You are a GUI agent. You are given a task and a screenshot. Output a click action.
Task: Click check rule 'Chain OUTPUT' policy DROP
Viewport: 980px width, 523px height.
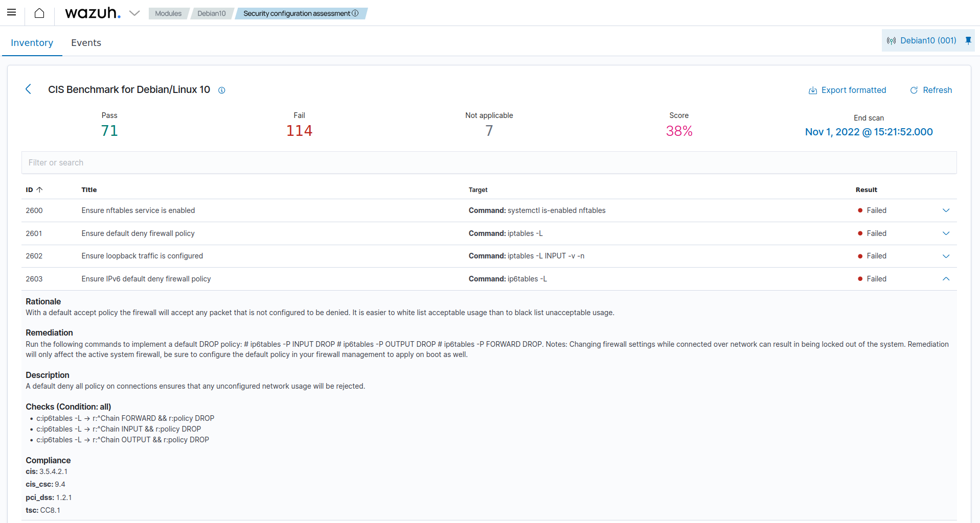coord(123,440)
